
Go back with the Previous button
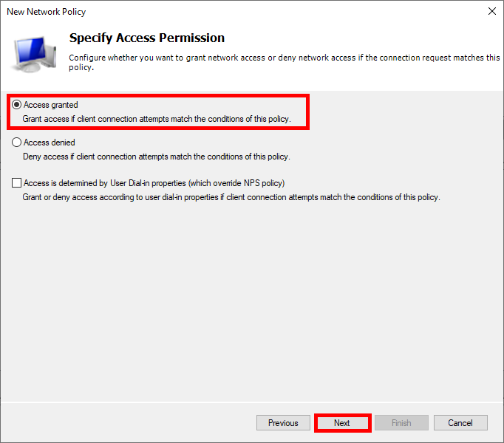[283, 423]
